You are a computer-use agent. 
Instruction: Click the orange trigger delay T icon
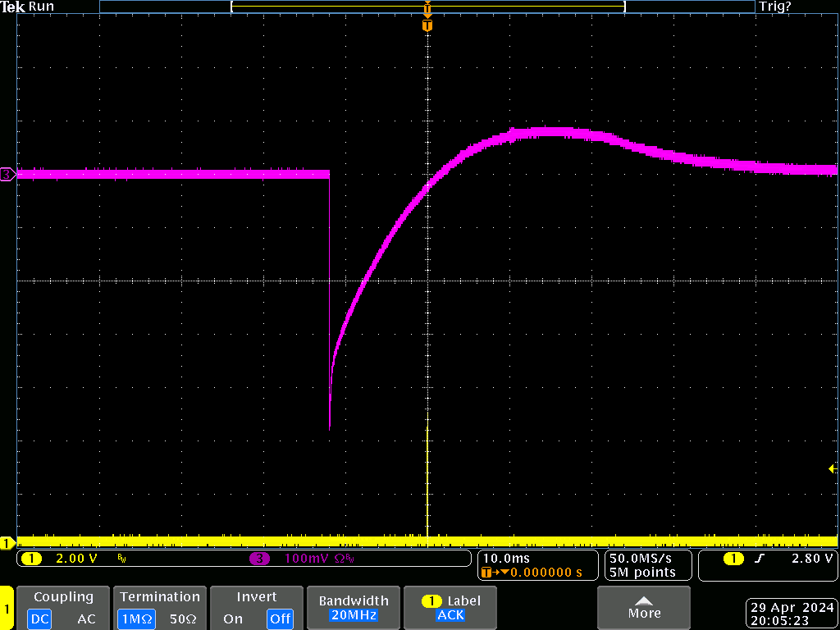point(488,573)
